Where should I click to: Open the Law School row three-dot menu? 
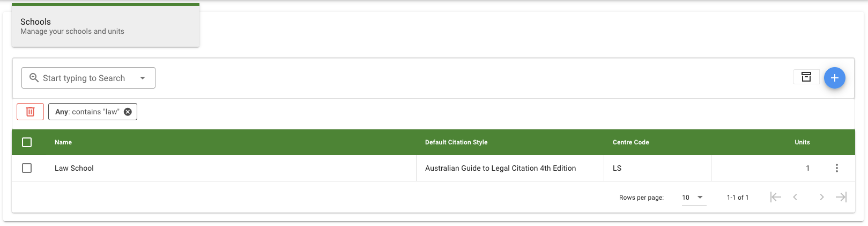[836, 168]
